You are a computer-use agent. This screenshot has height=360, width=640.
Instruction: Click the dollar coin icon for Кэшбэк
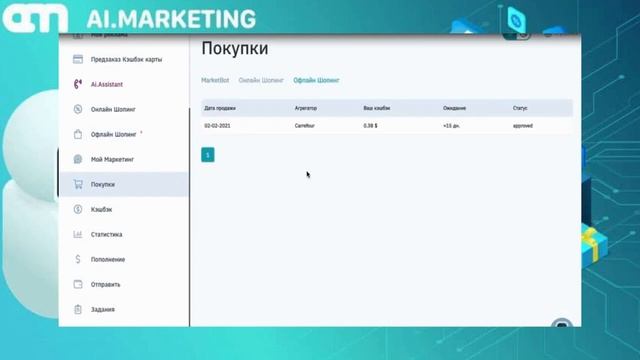[x=78, y=209]
